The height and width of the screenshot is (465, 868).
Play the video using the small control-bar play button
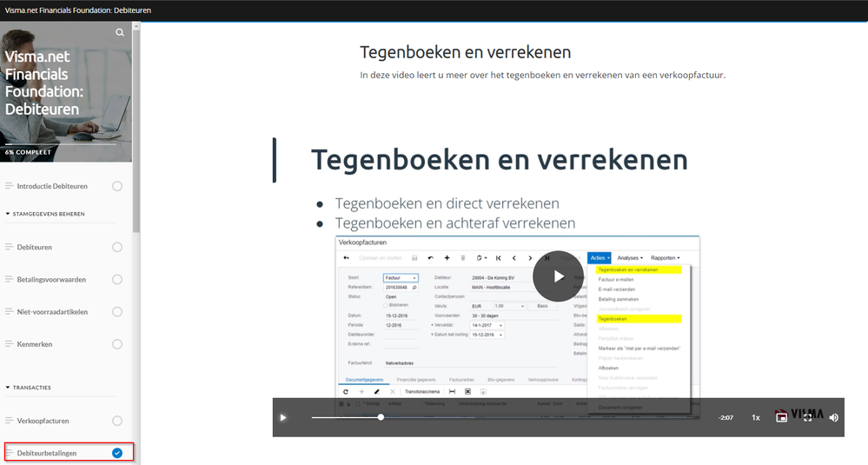pos(283,417)
